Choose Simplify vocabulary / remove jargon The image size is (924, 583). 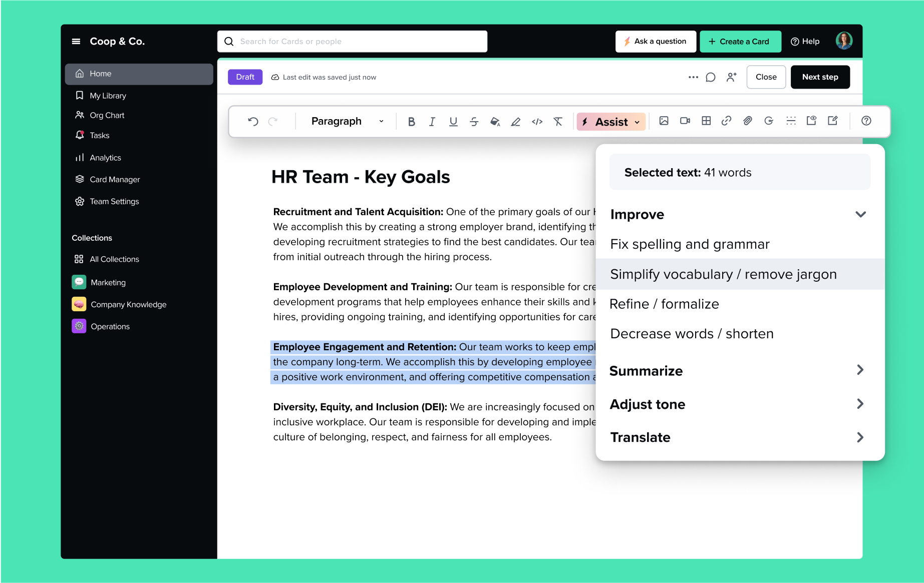[x=723, y=274]
